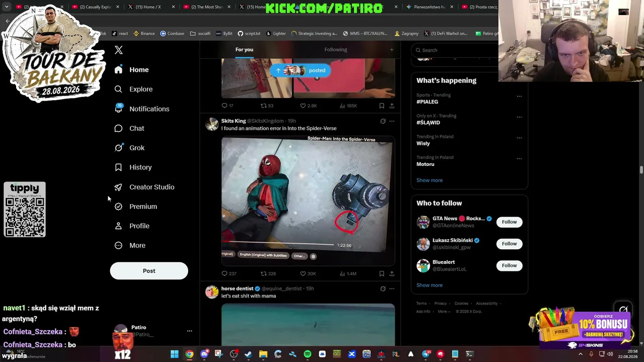This screenshot has width=644, height=362.
Task: Switch to the Following tab
Action: tap(336, 50)
